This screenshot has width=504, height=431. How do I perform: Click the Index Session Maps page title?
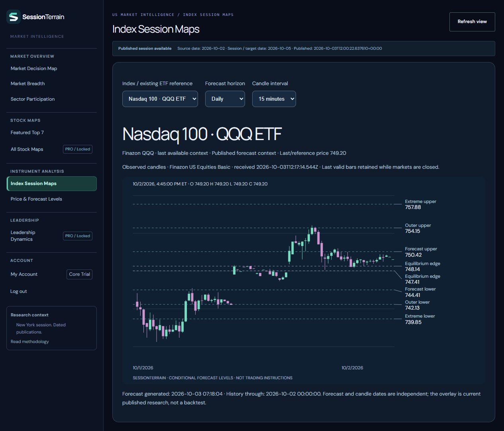click(156, 29)
